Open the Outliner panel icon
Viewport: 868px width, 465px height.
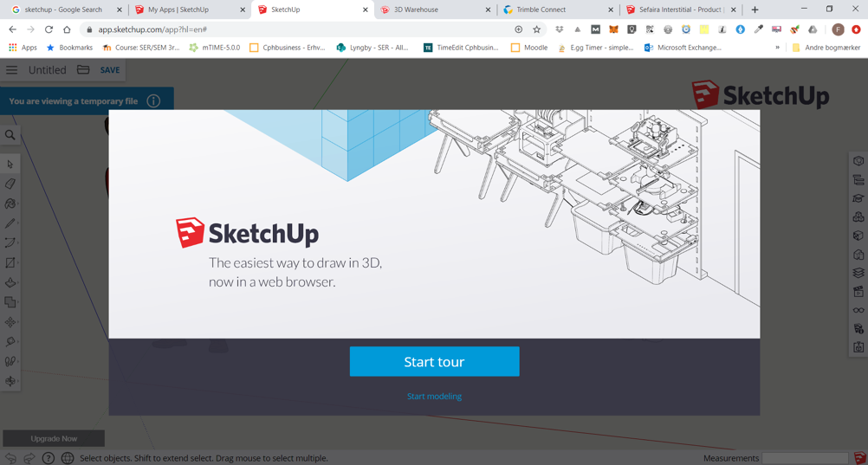pos(858,179)
